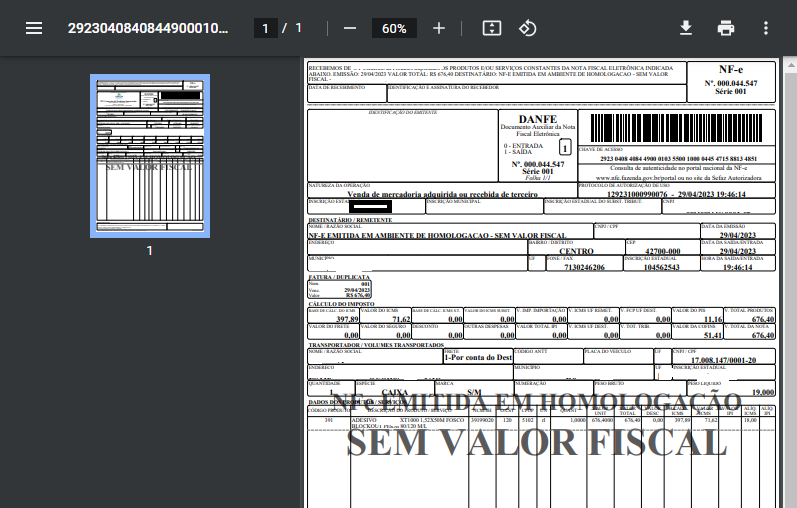
Task: Click the current page number field
Action: coord(266,28)
